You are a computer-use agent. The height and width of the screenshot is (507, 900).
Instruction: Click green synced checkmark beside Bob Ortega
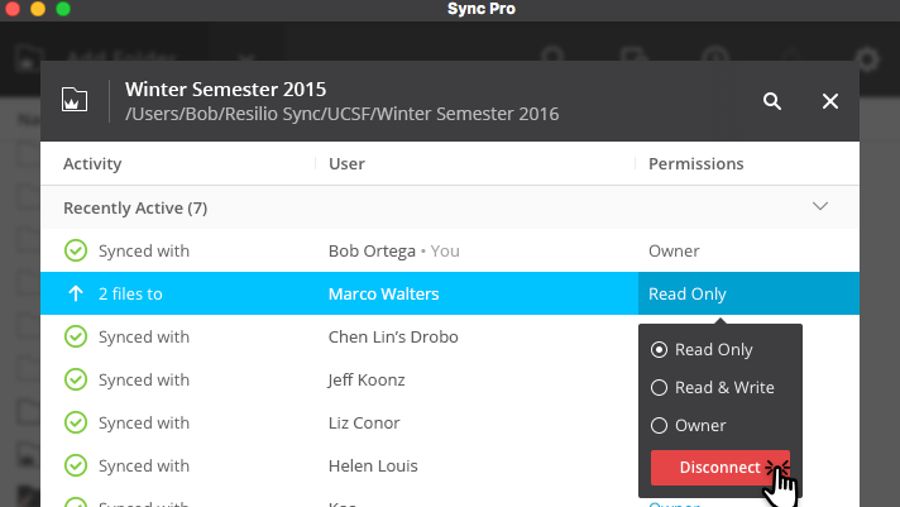pos(75,251)
